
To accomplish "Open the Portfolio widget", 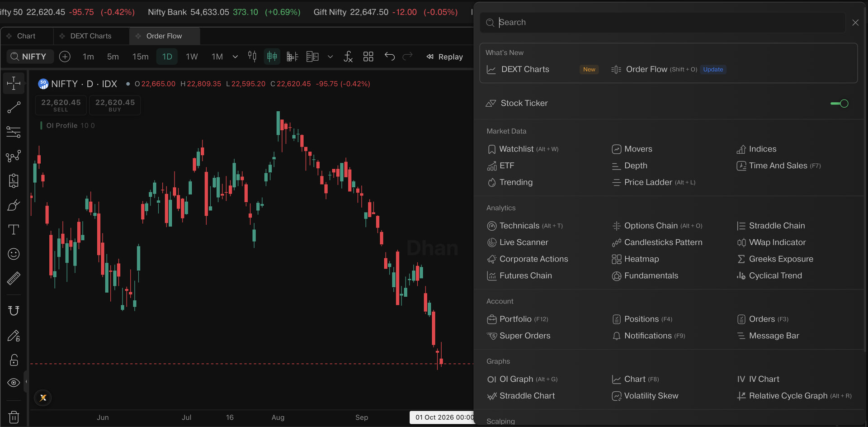I will (x=518, y=319).
